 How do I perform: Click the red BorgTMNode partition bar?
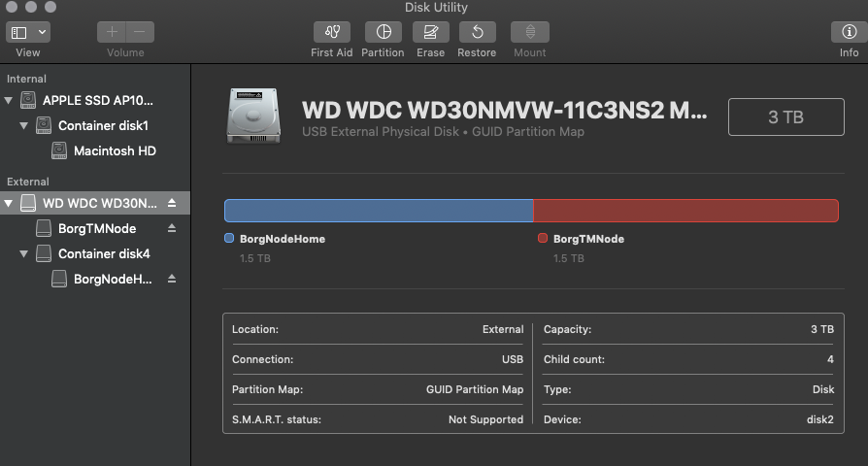[685, 211]
